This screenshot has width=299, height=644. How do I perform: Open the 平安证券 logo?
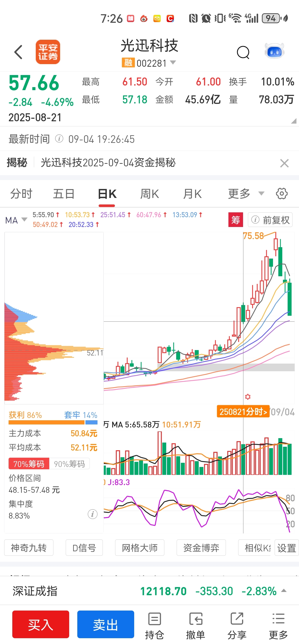tap(48, 52)
